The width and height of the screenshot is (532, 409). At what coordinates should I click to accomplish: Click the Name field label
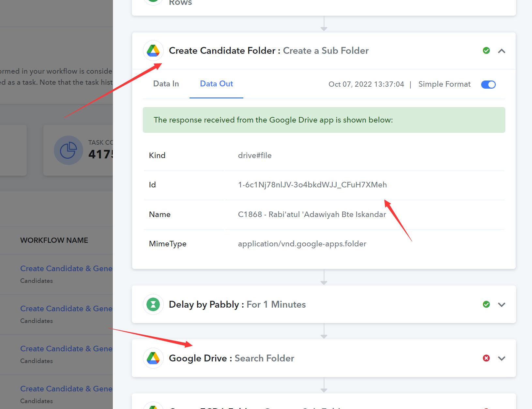coord(160,214)
